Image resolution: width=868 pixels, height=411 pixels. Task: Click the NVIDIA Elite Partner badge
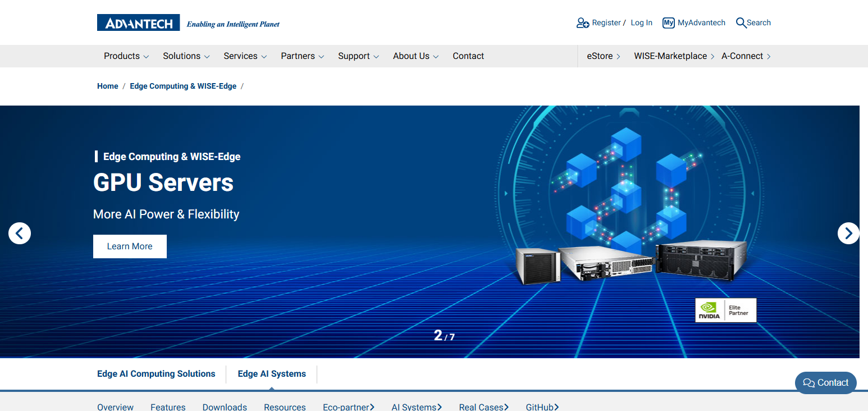click(726, 310)
